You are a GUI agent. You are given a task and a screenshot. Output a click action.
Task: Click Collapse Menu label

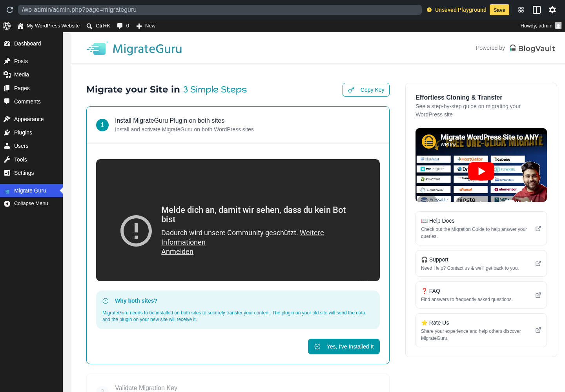click(x=31, y=203)
